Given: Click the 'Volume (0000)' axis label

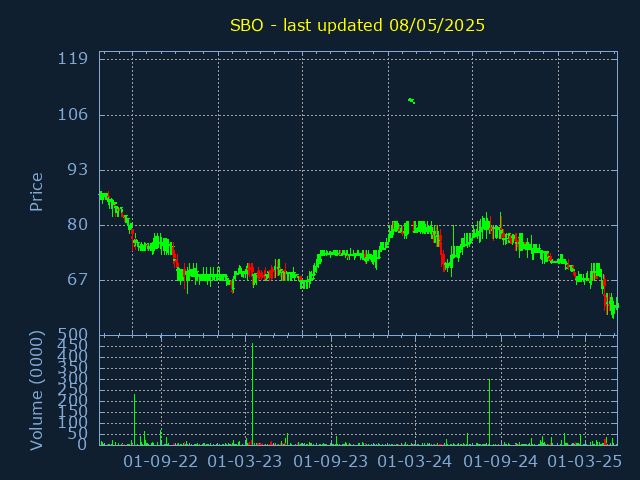Looking at the screenshot, I should [x=36, y=391].
